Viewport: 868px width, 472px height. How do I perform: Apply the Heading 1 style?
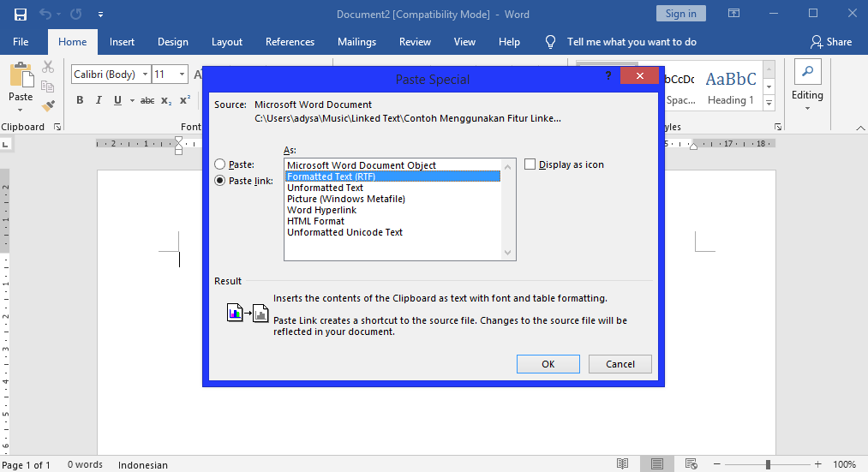coord(731,87)
